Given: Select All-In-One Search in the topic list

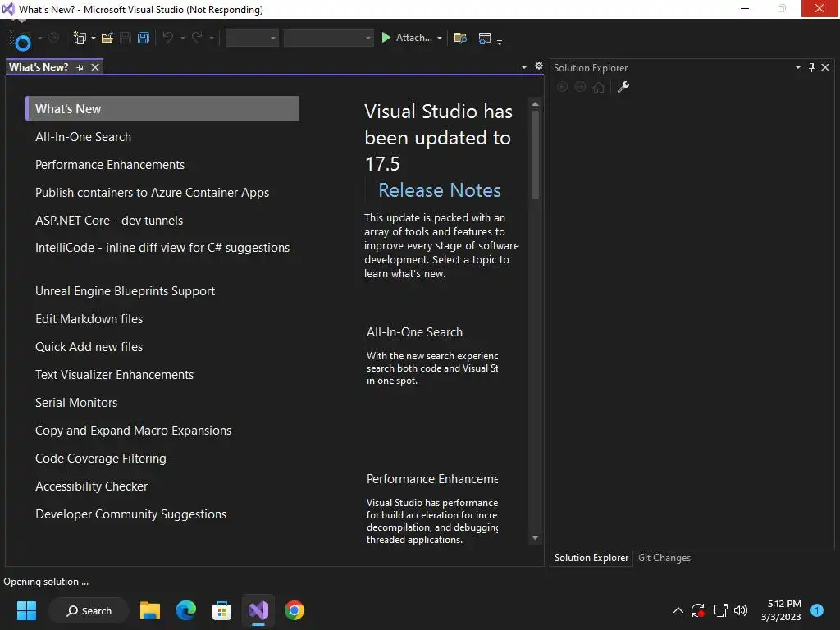Looking at the screenshot, I should click(x=83, y=137).
